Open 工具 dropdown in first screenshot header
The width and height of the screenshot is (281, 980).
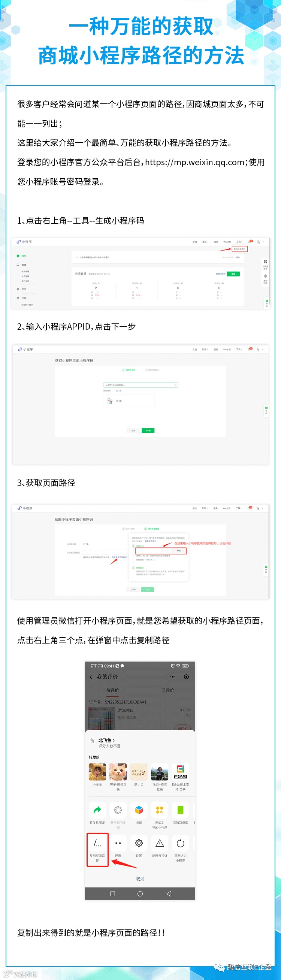tap(239, 242)
